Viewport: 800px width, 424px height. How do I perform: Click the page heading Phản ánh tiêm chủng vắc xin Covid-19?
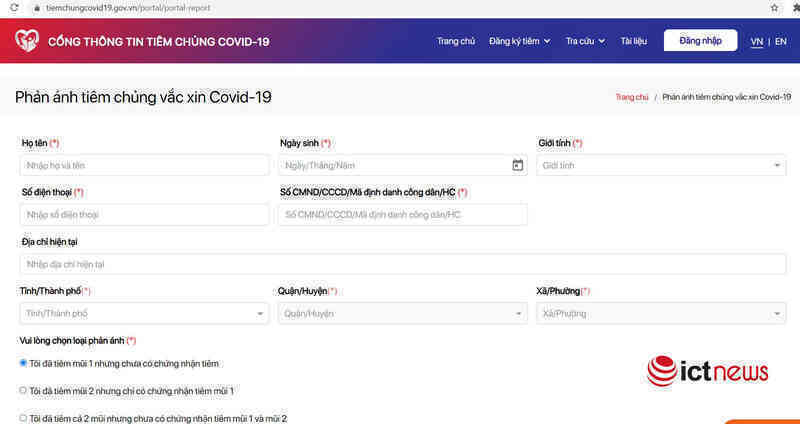pyautogui.click(x=143, y=97)
